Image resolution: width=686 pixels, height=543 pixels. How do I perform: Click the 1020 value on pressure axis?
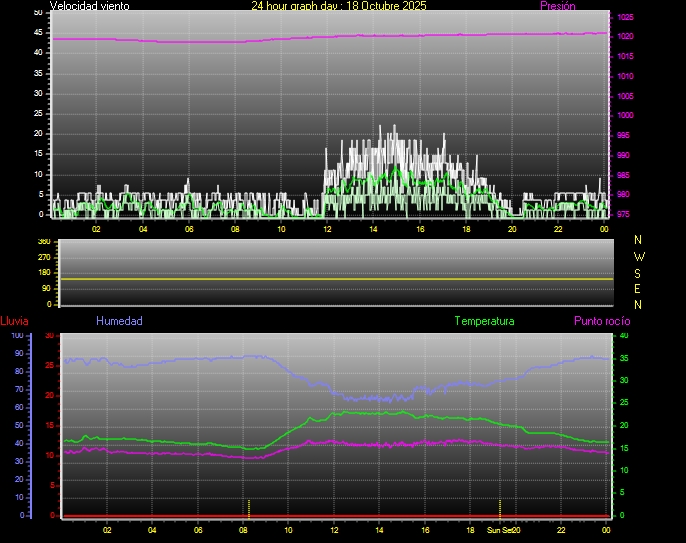tap(625, 37)
